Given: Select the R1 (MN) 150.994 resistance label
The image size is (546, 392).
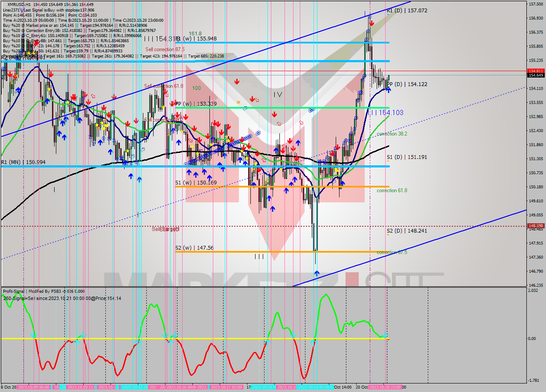Looking at the screenshot, I should tap(23, 162).
